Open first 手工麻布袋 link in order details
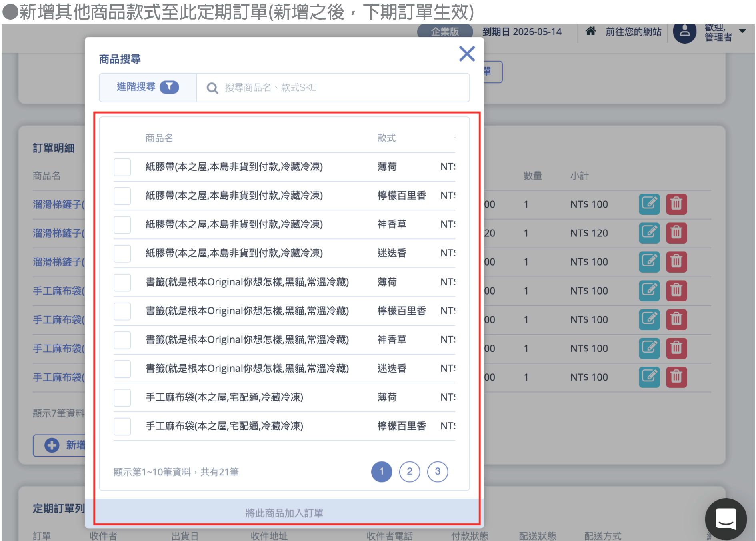The image size is (756, 541). pyautogui.click(x=59, y=291)
